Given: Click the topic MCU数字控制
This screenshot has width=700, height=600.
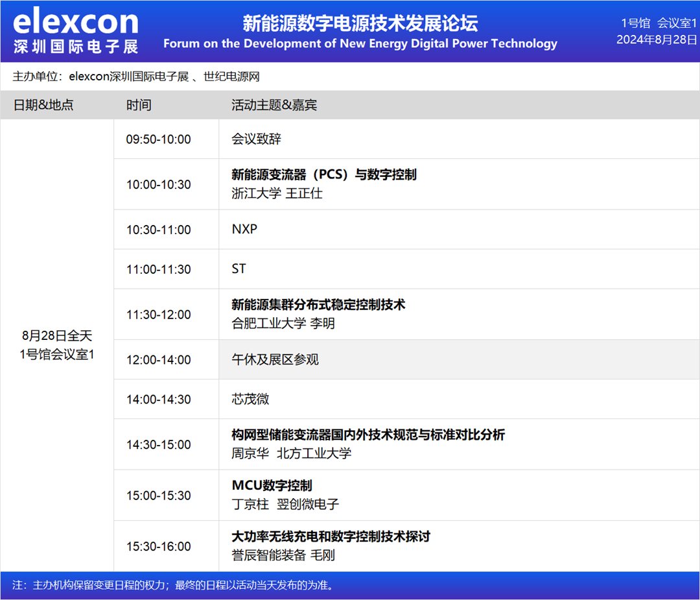Looking at the screenshot, I should [x=272, y=485].
